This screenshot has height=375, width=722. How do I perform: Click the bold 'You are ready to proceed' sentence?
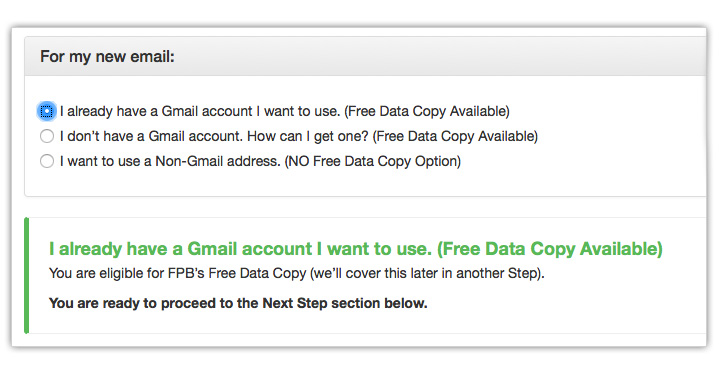[238, 303]
